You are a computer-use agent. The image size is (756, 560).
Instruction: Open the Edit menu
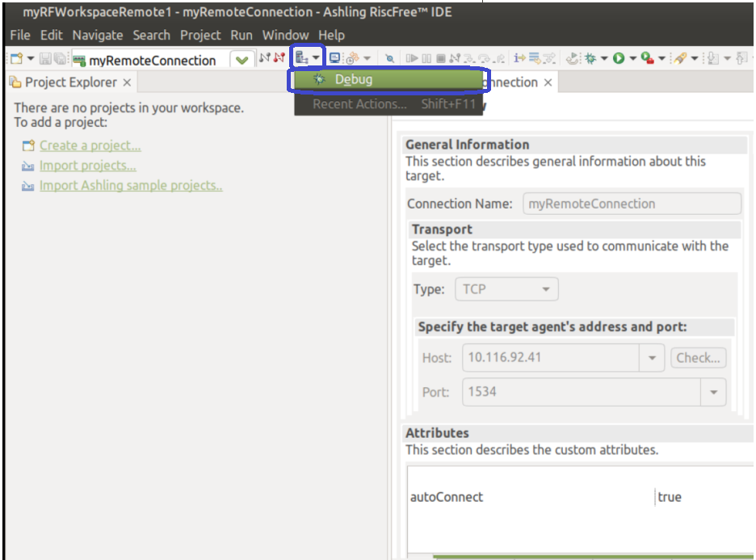[x=51, y=36]
